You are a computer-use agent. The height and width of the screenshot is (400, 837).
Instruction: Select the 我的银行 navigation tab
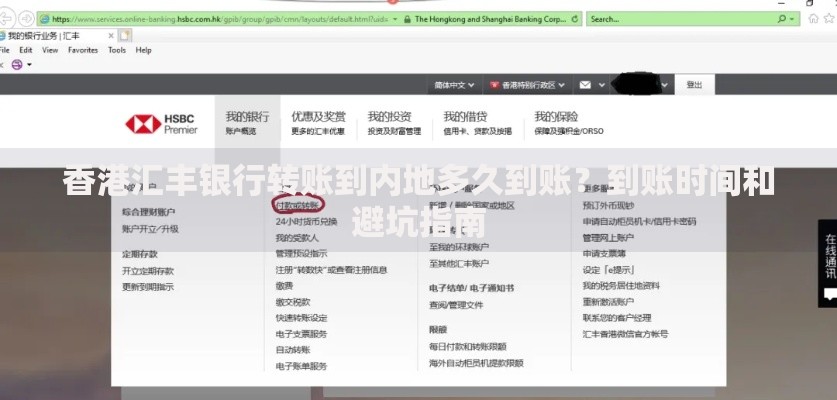tap(247, 122)
